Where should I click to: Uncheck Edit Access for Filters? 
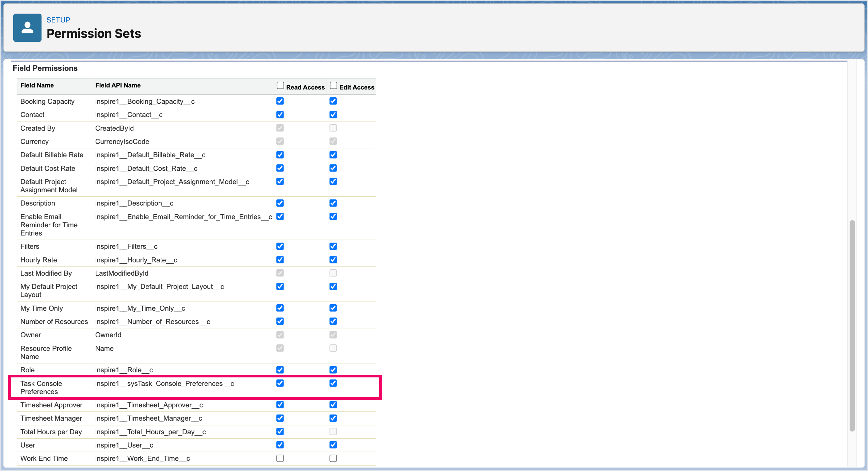click(333, 246)
